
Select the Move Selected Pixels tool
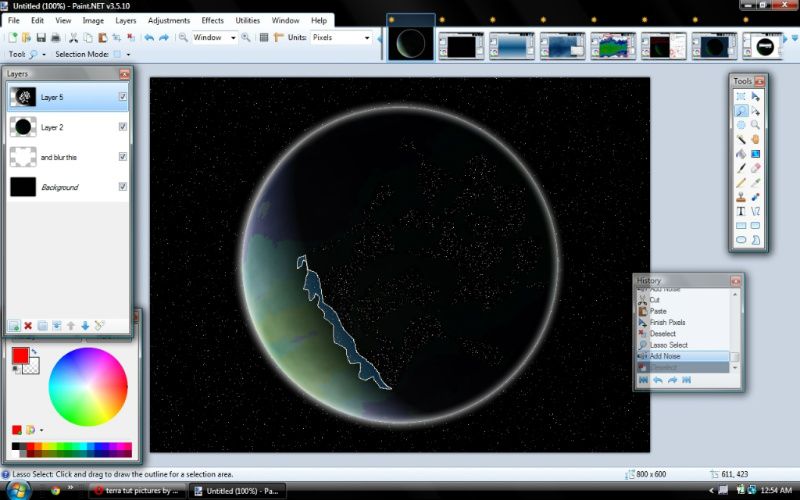coord(756,96)
